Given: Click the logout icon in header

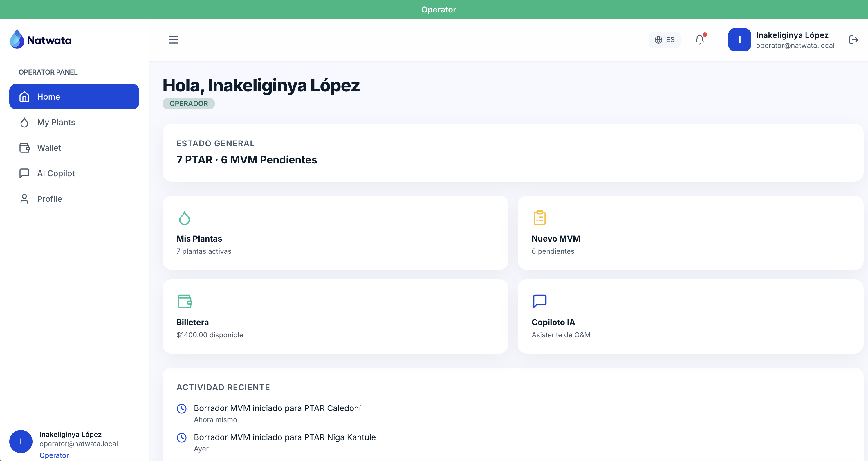Looking at the screenshot, I should coord(853,40).
